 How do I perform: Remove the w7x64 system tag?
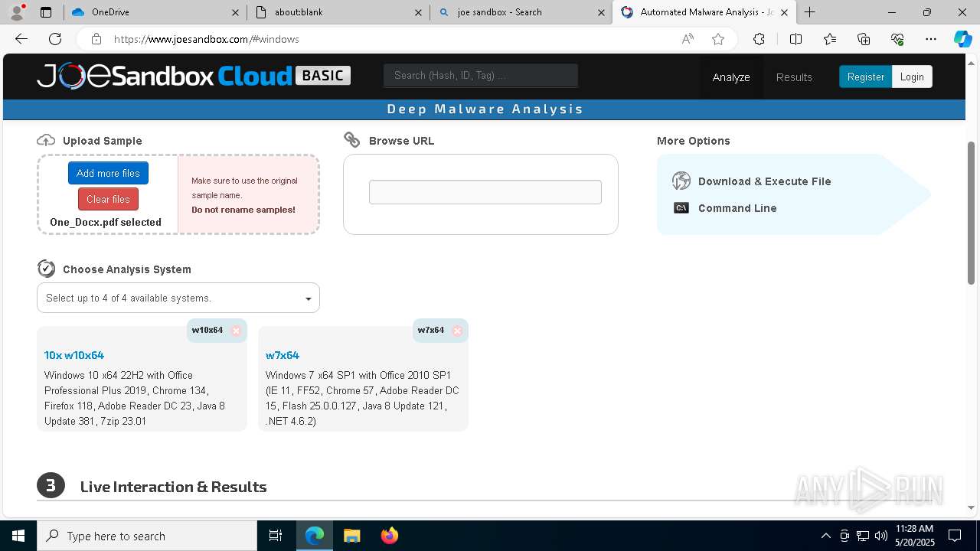(x=457, y=331)
